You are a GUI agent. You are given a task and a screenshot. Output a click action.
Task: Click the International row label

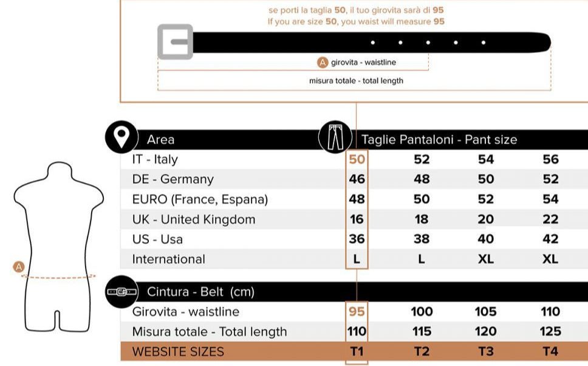[x=169, y=259]
